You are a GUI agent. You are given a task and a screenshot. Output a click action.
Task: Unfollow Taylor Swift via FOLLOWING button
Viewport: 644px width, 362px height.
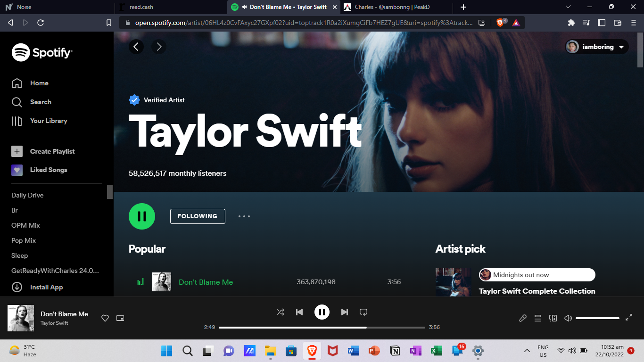[x=198, y=216]
